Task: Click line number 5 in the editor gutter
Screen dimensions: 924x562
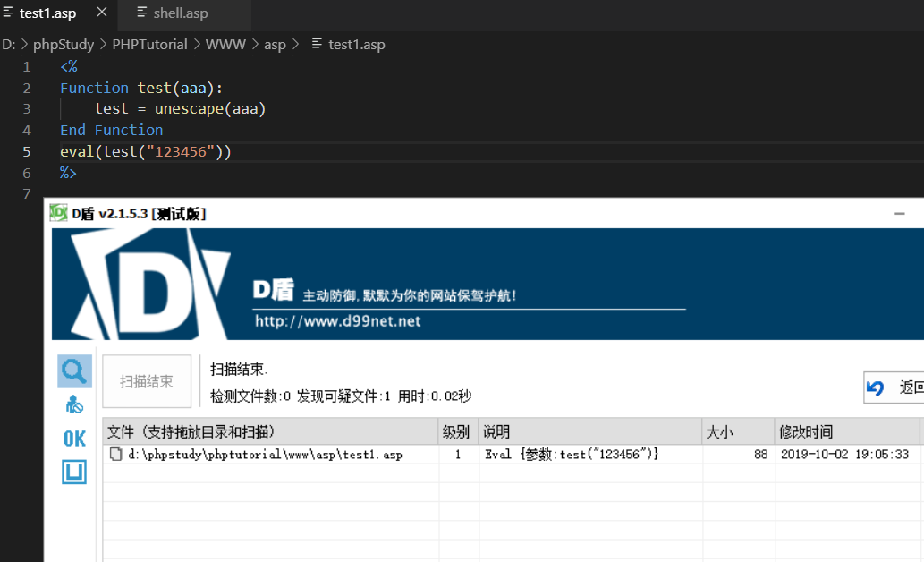Action: (27, 151)
